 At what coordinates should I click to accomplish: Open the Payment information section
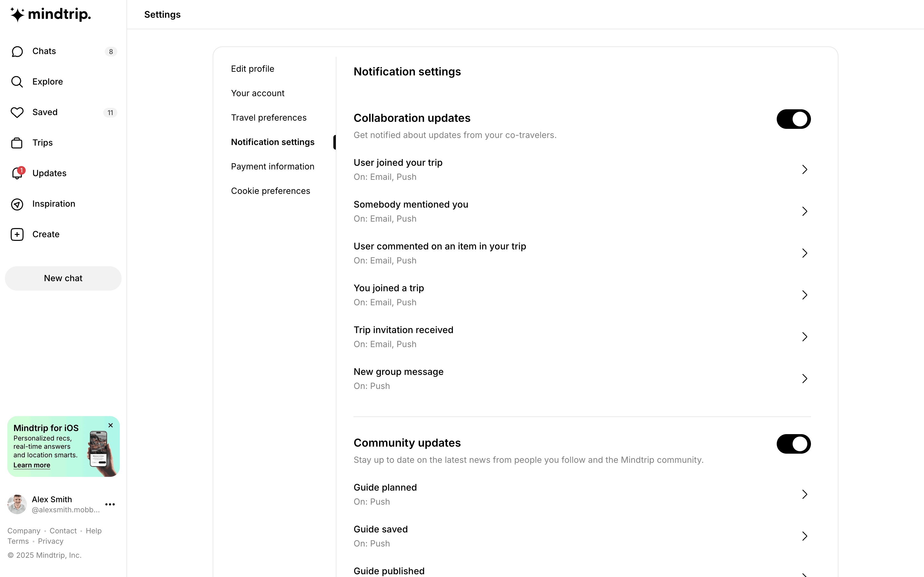pyautogui.click(x=273, y=166)
